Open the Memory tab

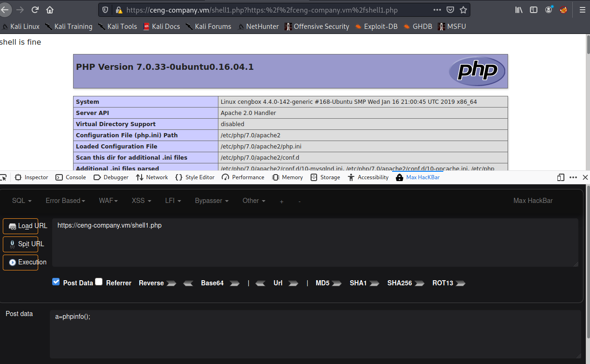(x=287, y=177)
